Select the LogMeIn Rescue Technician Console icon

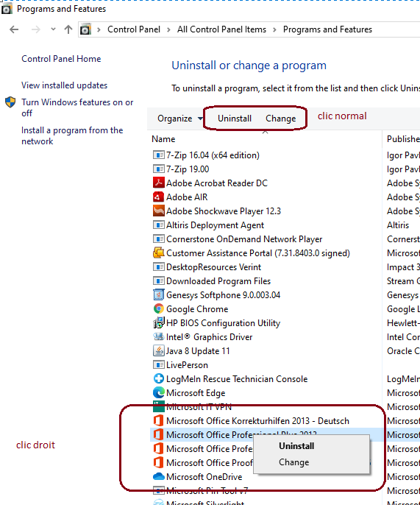[158, 378]
